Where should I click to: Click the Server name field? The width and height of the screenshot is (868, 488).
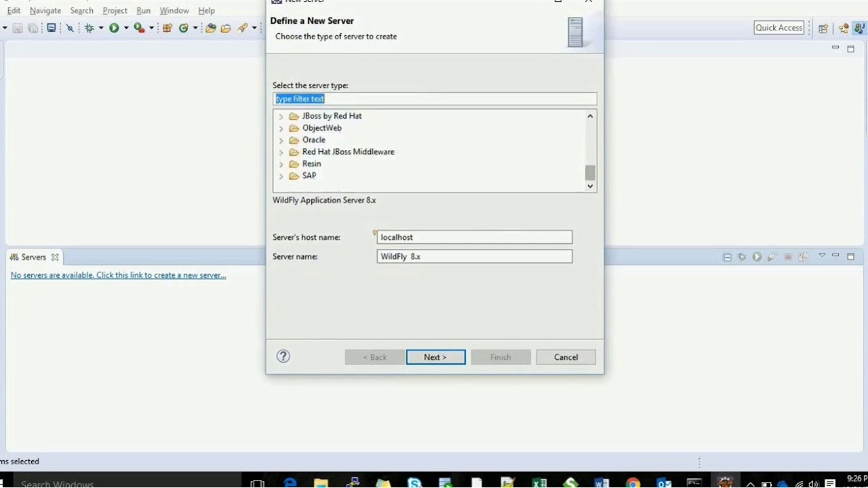(475, 256)
